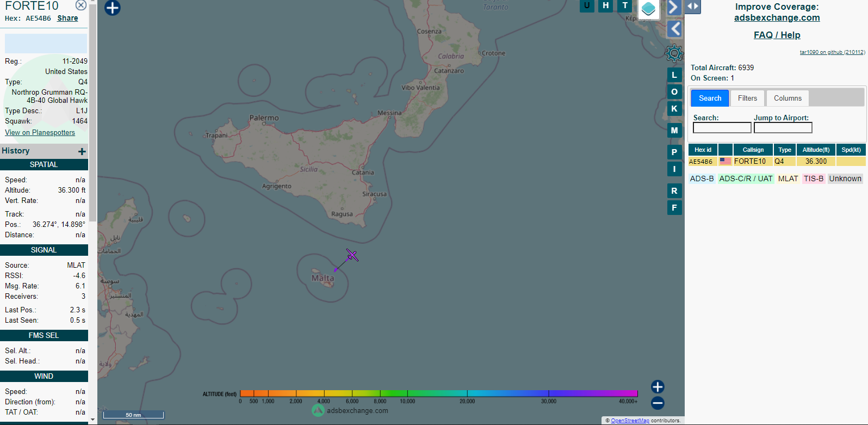Viewport: 868px width, 425px height.
Task: Switch to the Columns tab
Action: [788, 98]
